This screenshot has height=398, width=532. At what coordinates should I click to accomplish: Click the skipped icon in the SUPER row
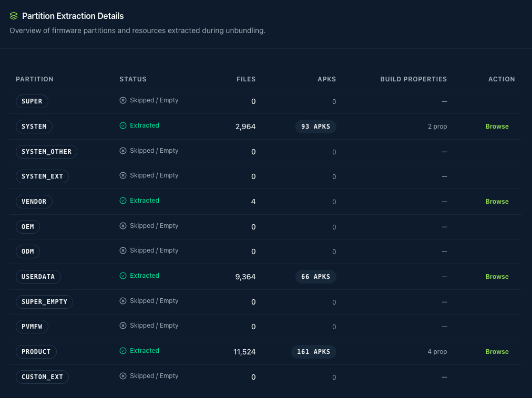click(x=123, y=100)
